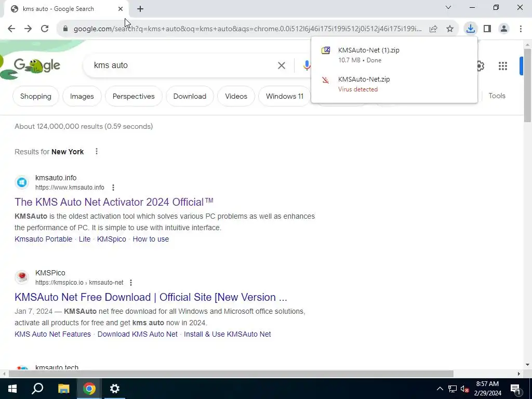This screenshot has width=532, height=399.
Task: Open the 'Download KMS Auto Net' sitelink
Action: tap(137, 334)
